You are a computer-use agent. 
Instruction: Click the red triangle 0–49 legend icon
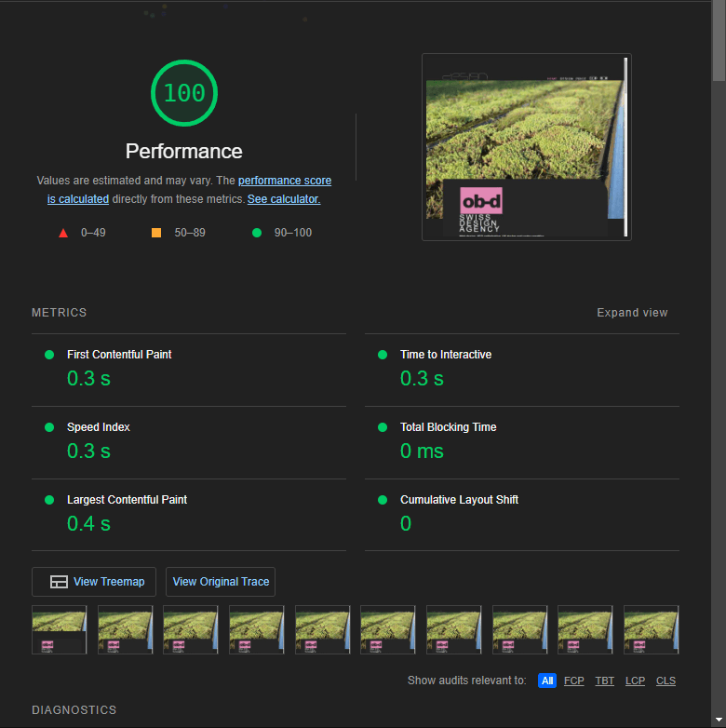pos(63,233)
